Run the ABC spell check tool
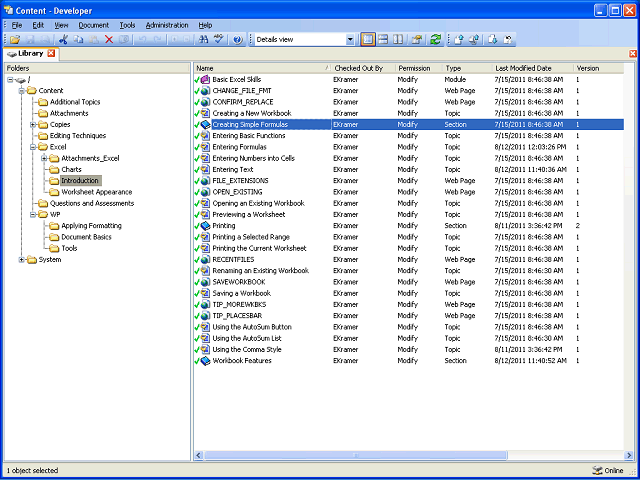Screen dimensions: 640x480 tap(219, 40)
